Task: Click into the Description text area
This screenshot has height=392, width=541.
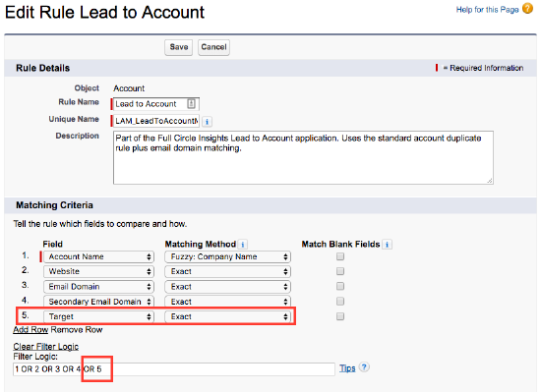Action: pyautogui.click(x=303, y=157)
